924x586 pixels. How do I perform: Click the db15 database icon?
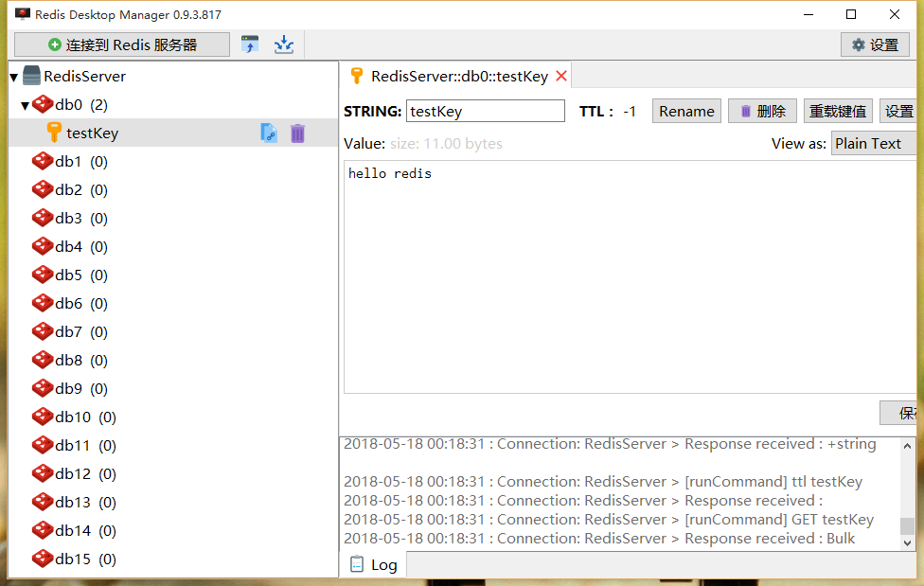tap(43, 559)
